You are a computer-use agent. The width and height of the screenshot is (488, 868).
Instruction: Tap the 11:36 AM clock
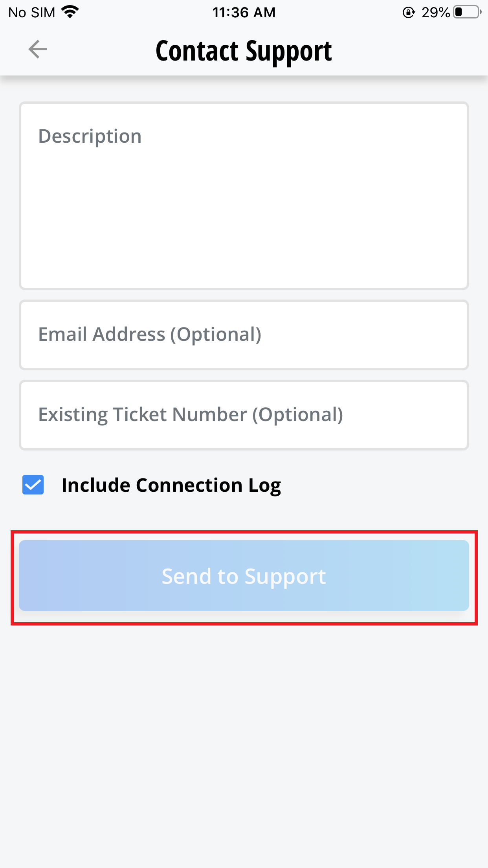tap(244, 13)
